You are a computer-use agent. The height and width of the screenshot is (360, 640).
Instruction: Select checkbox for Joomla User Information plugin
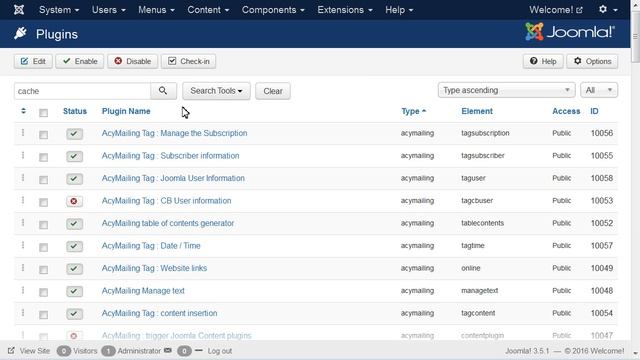tap(43, 180)
